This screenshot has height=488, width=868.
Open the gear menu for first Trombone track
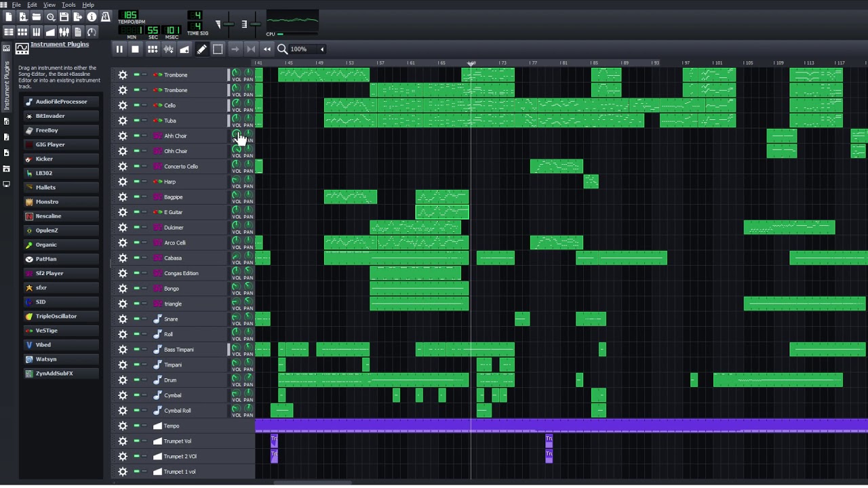coord(123,75)
